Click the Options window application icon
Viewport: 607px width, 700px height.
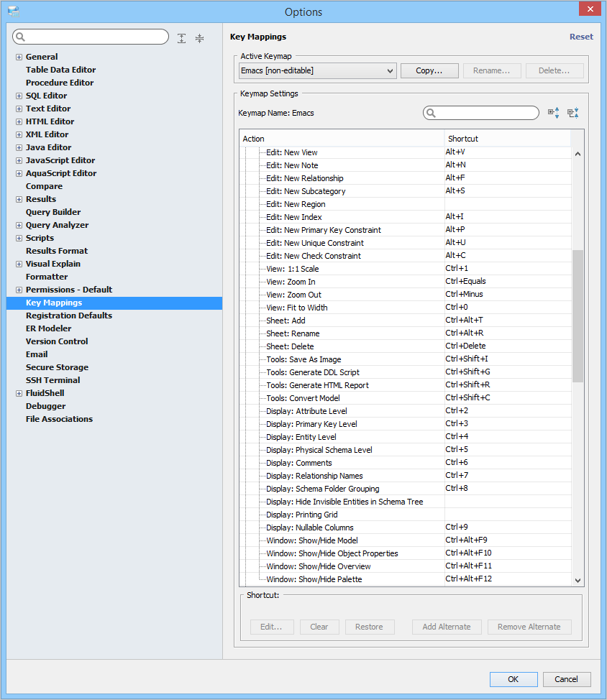14,11
